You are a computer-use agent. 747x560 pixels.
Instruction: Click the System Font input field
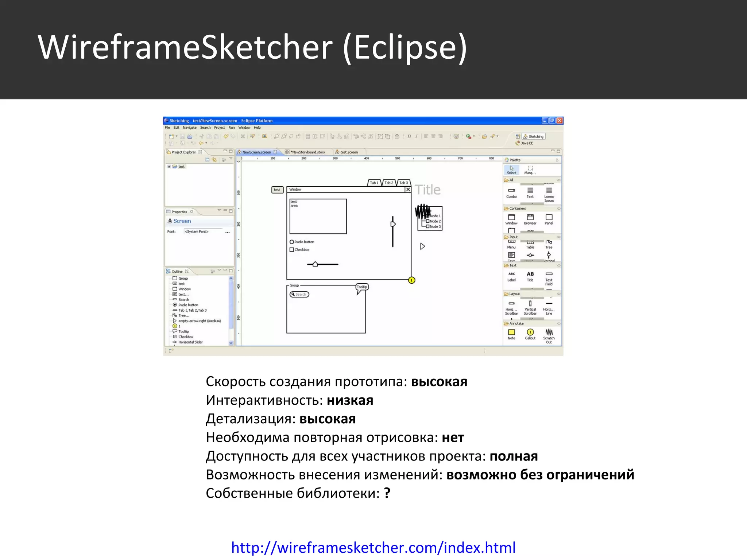pos(204,232)
